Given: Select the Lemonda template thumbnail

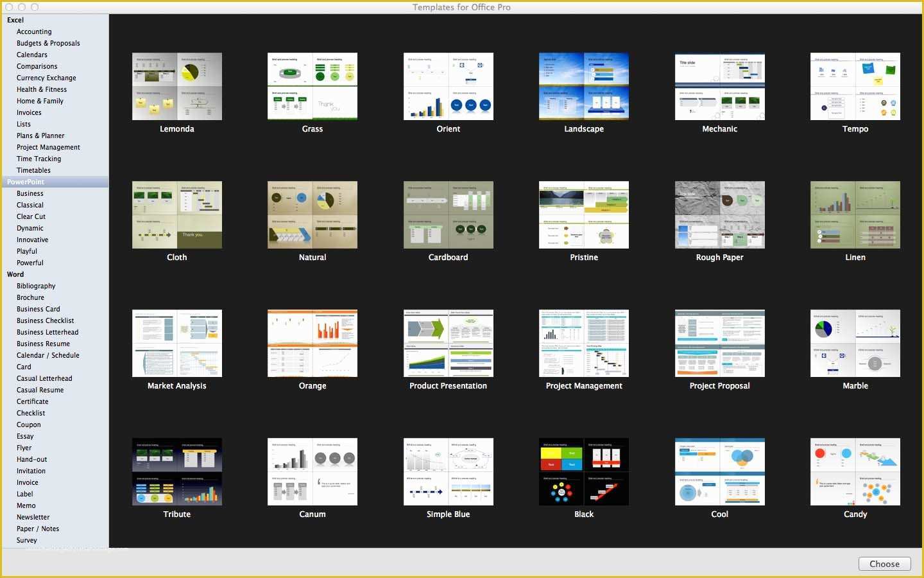Looking at the screenshot, I should 177,86.
